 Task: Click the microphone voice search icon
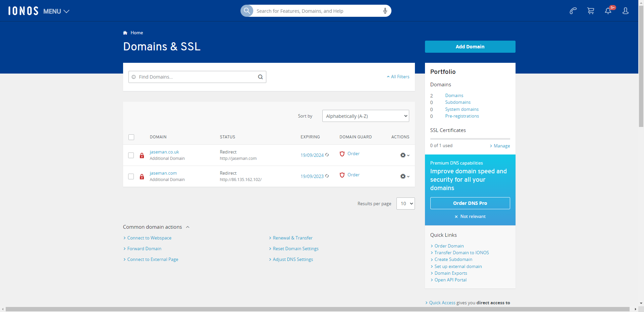pos(385,11)
